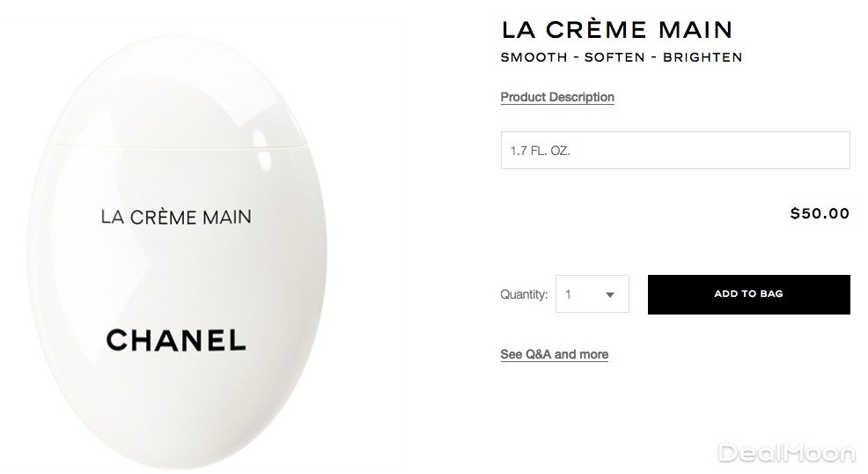Click the CHANEL logo on the jar
This screenshot has width=868, height=474.
coord(176,340)
